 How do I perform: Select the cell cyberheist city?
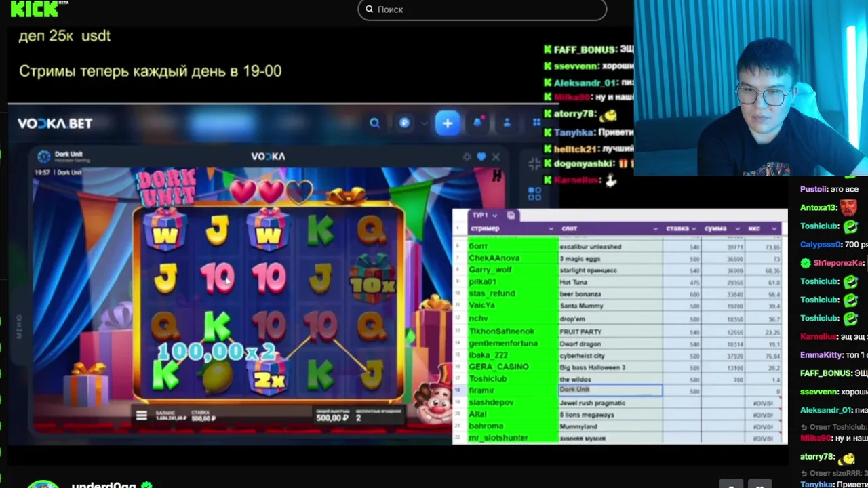pyautogui.click(x=610, y=355)
